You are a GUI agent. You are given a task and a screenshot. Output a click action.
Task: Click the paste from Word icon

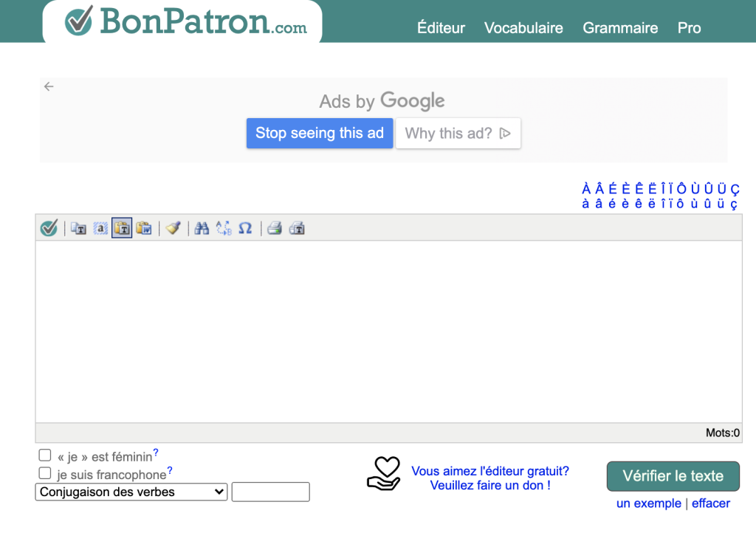click(x=144, y=228)
